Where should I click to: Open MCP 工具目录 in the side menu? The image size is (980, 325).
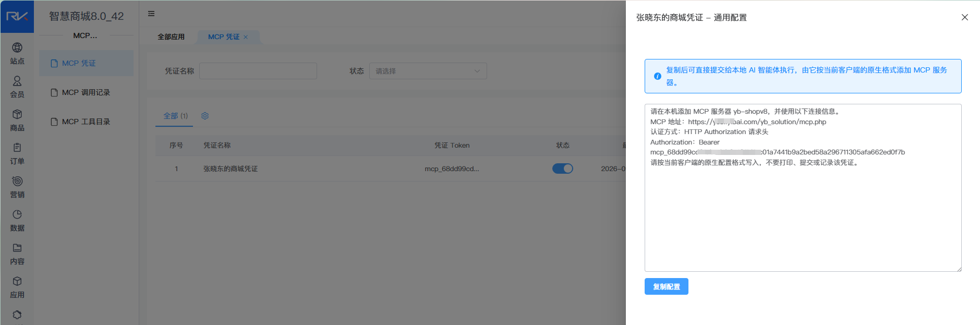86,122
